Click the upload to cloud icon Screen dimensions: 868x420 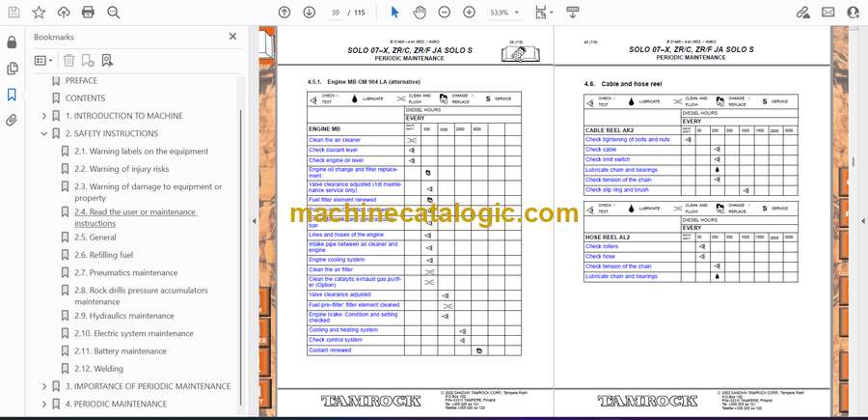(64, 13)
